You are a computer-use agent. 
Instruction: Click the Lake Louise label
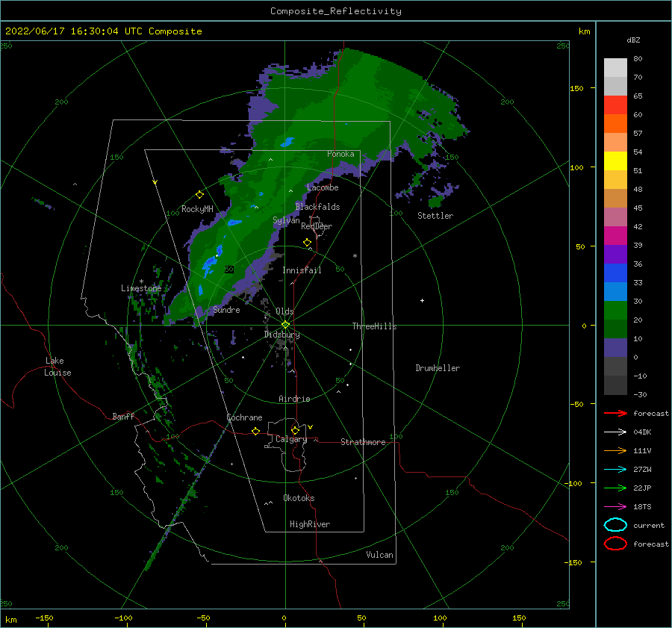[57, 367]
